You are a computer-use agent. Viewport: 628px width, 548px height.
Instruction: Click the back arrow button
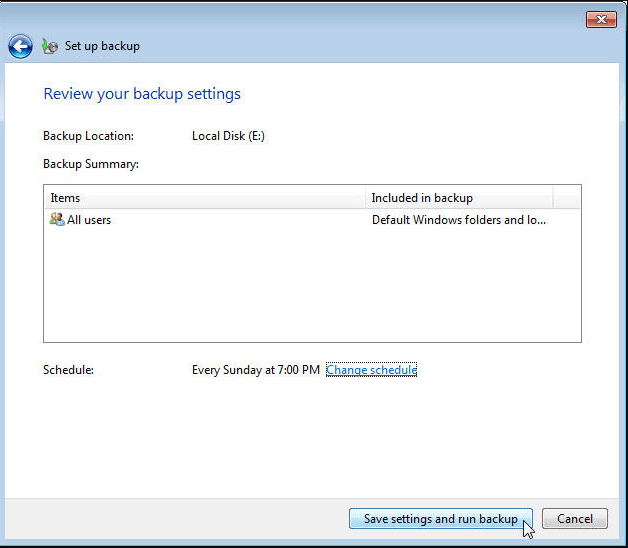(20, 46)
